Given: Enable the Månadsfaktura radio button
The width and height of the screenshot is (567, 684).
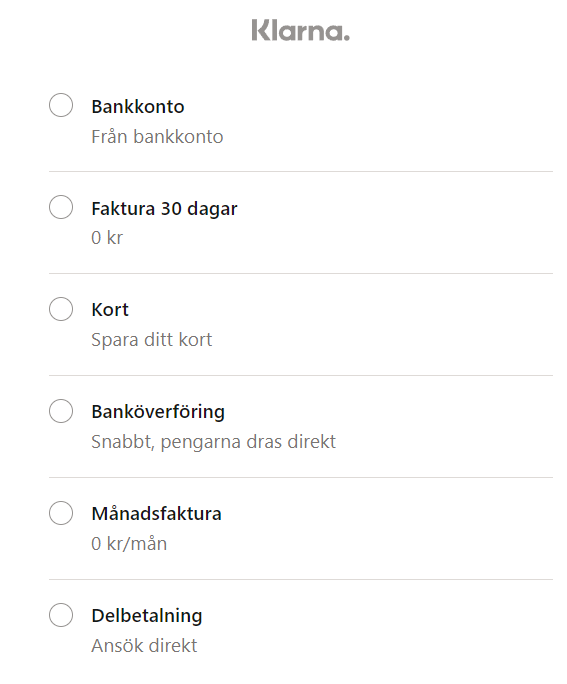Looking at the screenshot, I should pos(61,513).
